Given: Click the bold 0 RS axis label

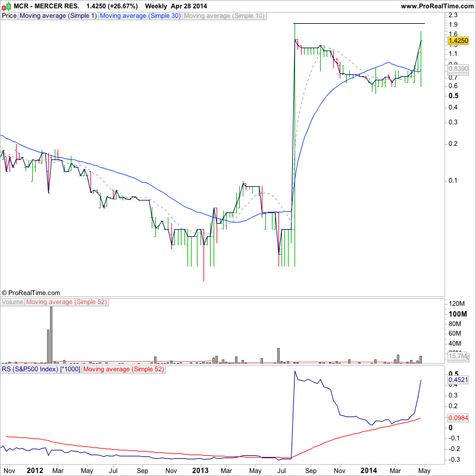Looking at the screenshot, I should pyautogui.click(x=450, y=428).
